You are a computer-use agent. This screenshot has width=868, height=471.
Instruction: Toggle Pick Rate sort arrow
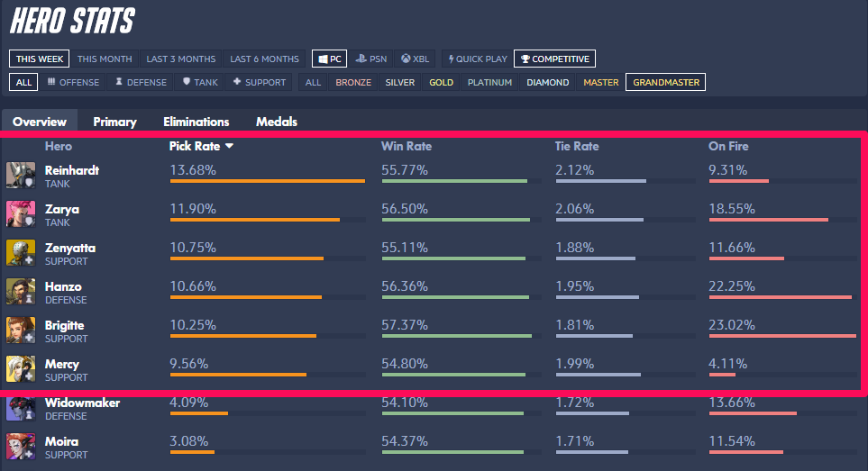point(229,146)
